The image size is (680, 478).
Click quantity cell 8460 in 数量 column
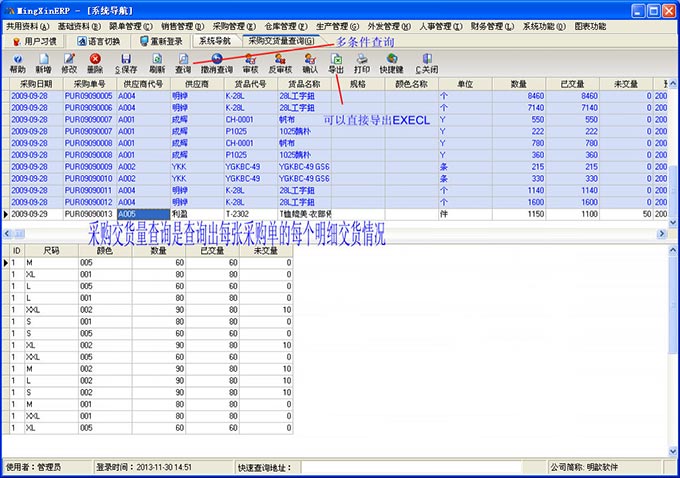point(519,96)
